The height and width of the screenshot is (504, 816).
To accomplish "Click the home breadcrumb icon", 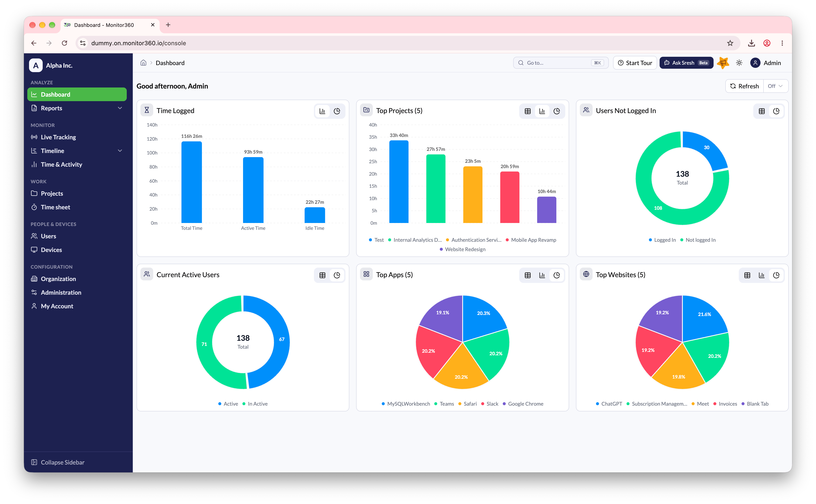I will tap(143, 63).
